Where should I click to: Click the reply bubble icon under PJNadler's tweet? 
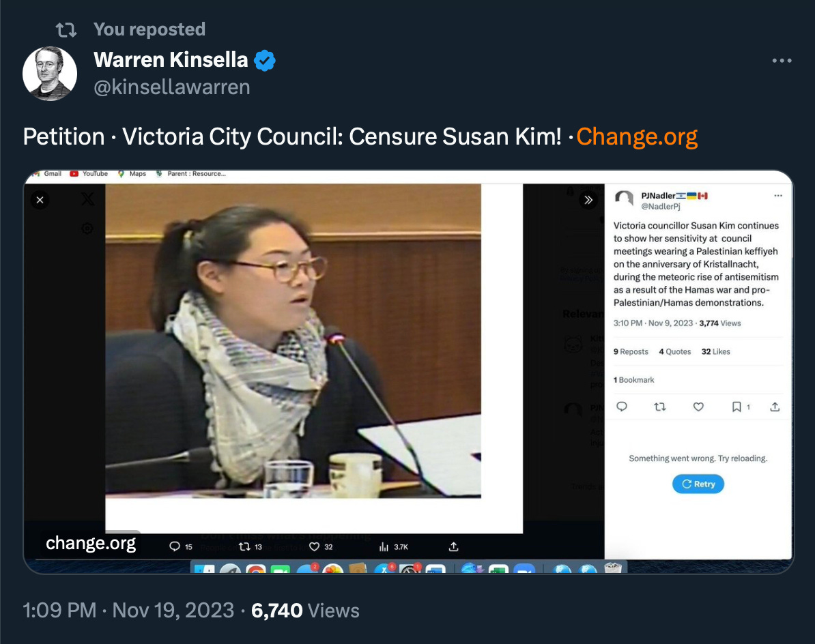point(622,407)
